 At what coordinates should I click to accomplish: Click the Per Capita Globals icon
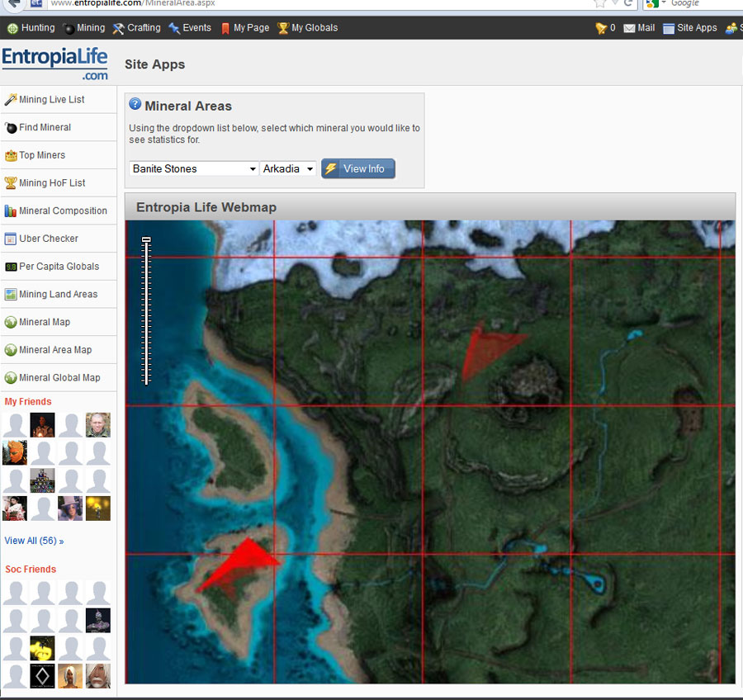tap(11, 267)
